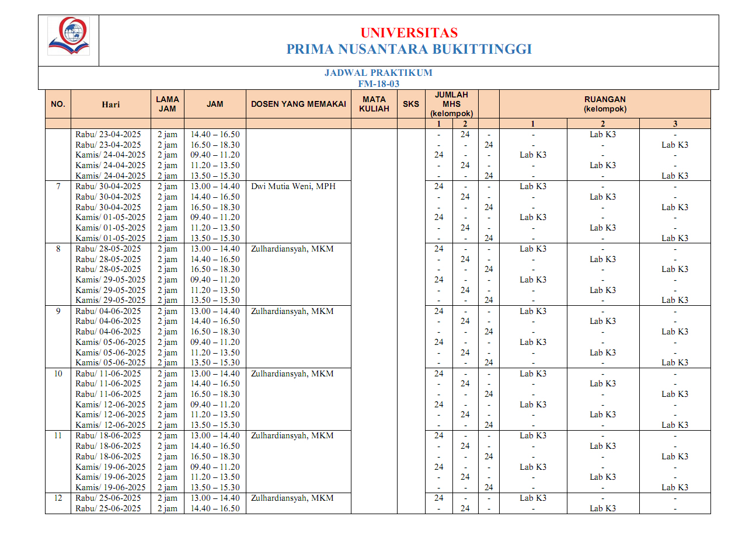The image size is (756, 534).
Task: Select row number "11" in the NO. column
Action: pyautogui.click(x=58, y=435)
